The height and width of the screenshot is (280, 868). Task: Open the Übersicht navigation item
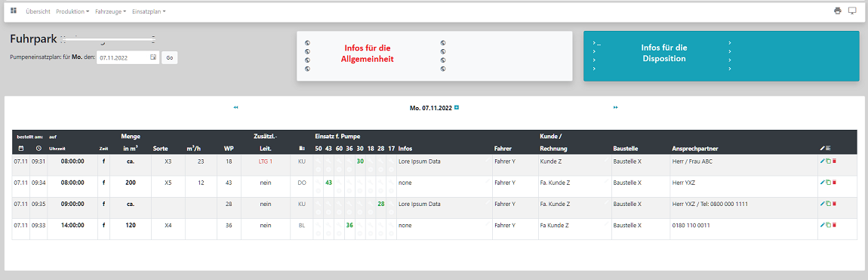(38, 11)
